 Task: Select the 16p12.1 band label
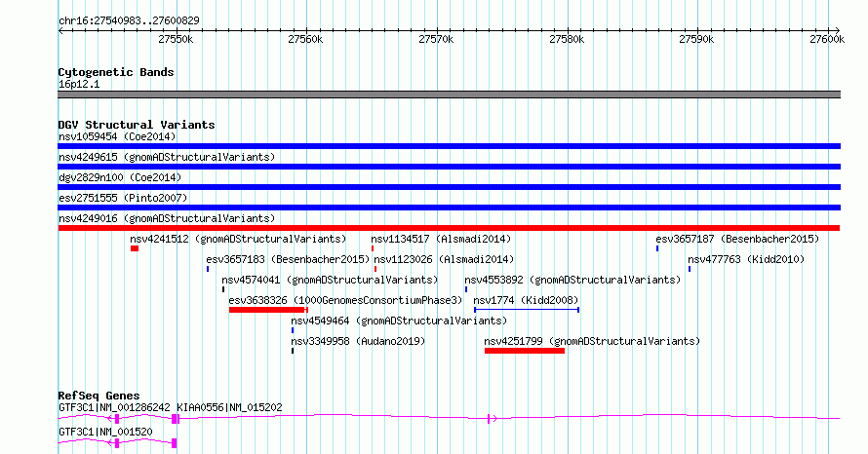click(79, 84)
